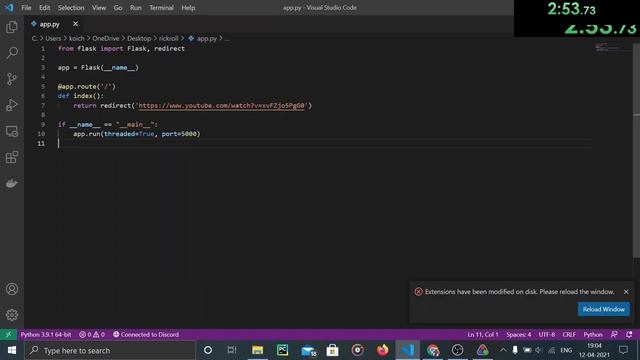Open the Accounts menu icon
640x360 pixels.
click(x=12, y=289)
